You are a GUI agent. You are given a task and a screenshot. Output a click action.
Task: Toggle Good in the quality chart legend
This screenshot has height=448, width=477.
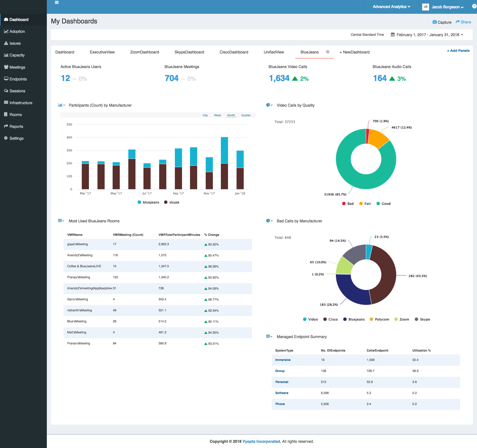[384, 204]
